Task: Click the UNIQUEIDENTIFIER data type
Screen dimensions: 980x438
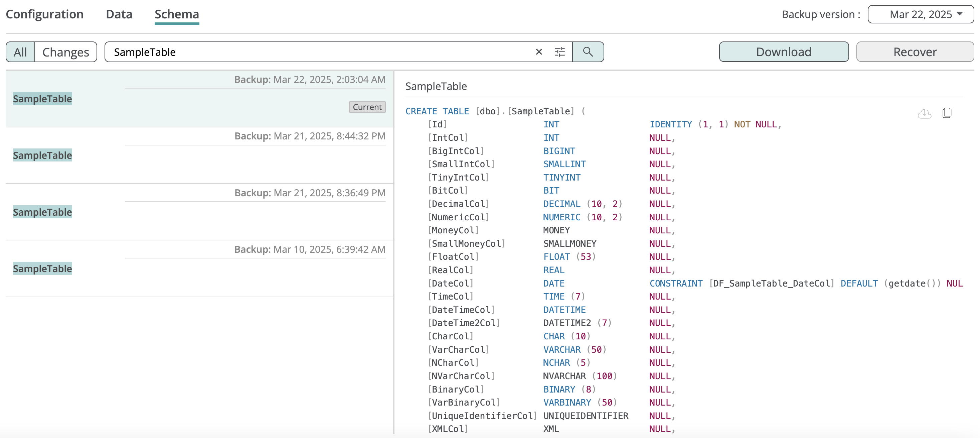Action: coord(586,416)
